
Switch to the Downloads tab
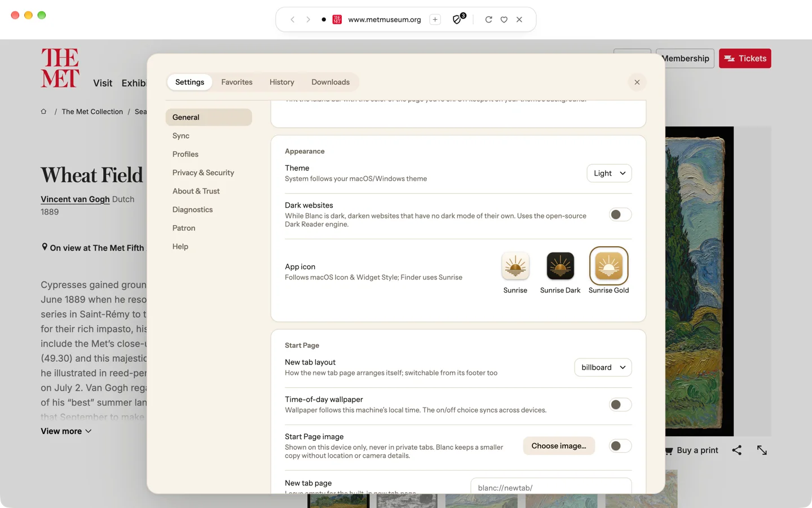(x=330, y=82)
